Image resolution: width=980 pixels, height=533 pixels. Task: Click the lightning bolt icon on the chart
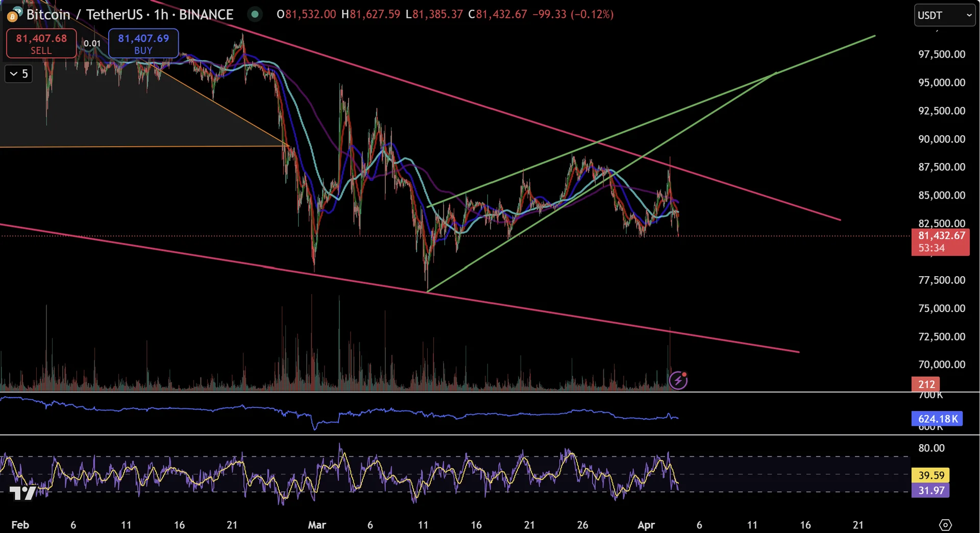678,380
